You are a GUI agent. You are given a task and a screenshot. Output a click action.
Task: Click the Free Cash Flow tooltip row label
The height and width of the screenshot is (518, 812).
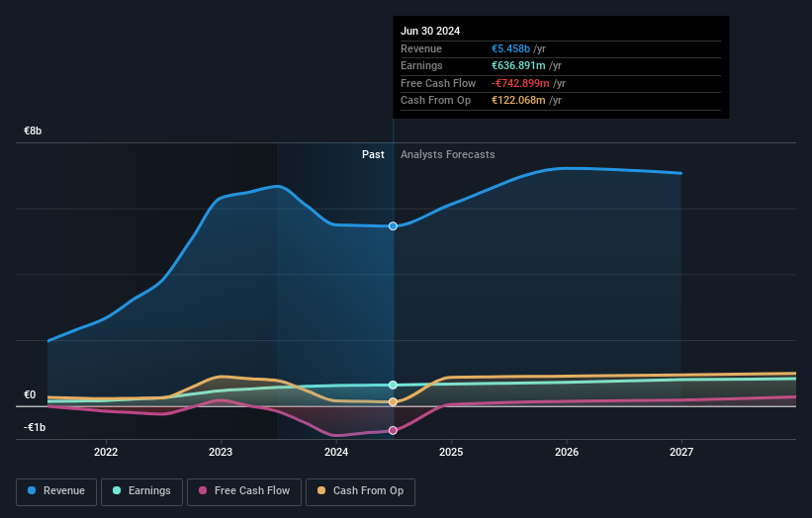pos(438,83)
